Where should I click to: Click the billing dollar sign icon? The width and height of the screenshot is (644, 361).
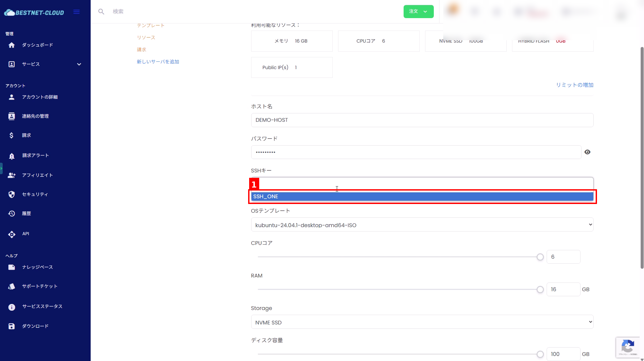pyautogui.click(x=12, y=136)
